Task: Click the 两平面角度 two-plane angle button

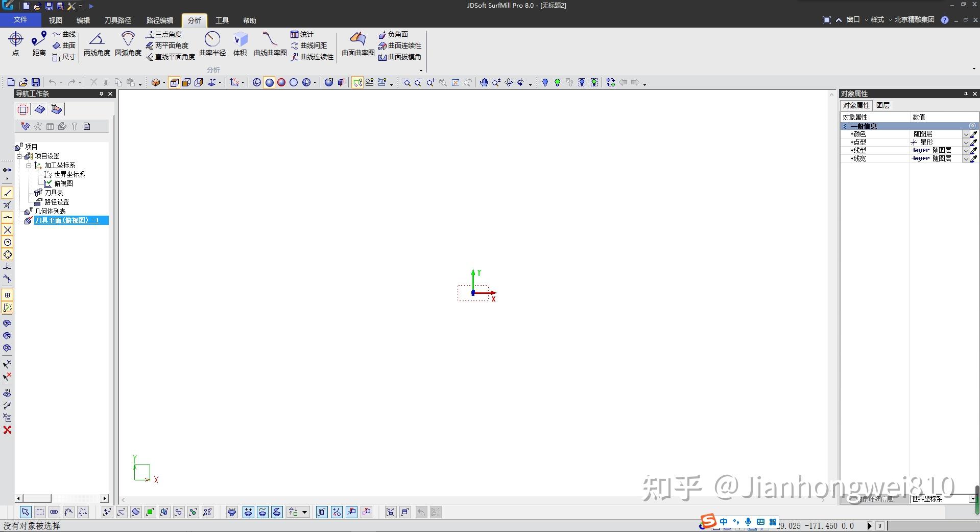Action: click(167, 45)
